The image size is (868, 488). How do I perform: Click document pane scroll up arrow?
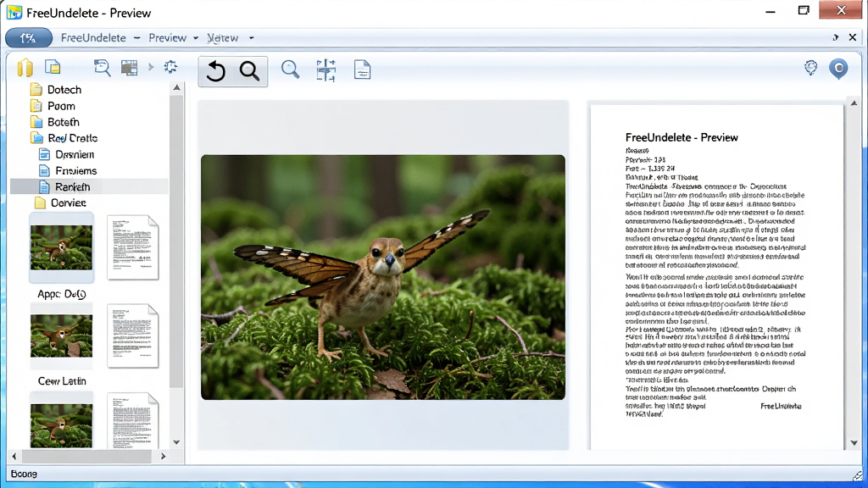pos(854,103)
